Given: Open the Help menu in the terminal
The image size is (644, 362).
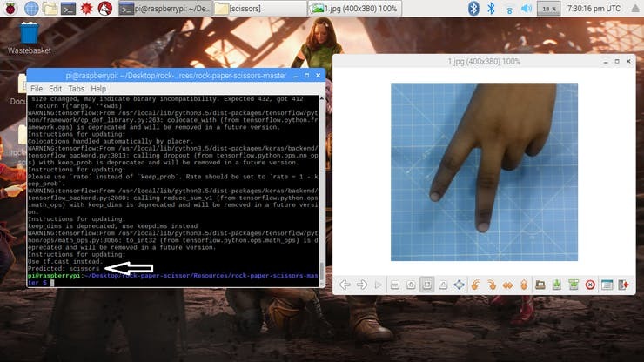Looking at the screenshot, I should click(98, 89).
